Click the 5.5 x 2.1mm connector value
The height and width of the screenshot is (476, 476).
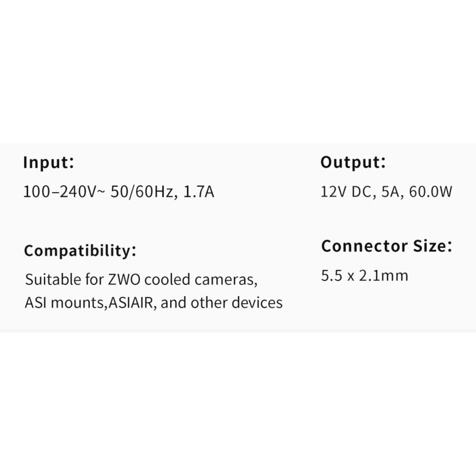pos(364,277)
